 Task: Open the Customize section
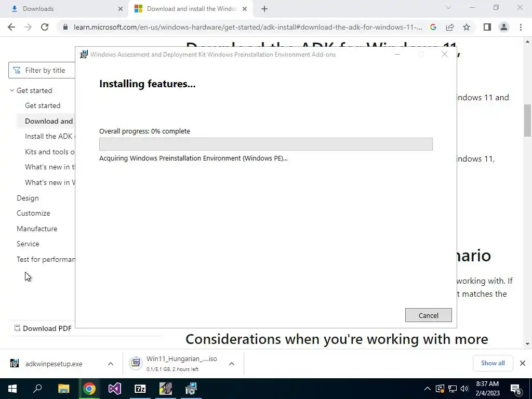(33, 213)
